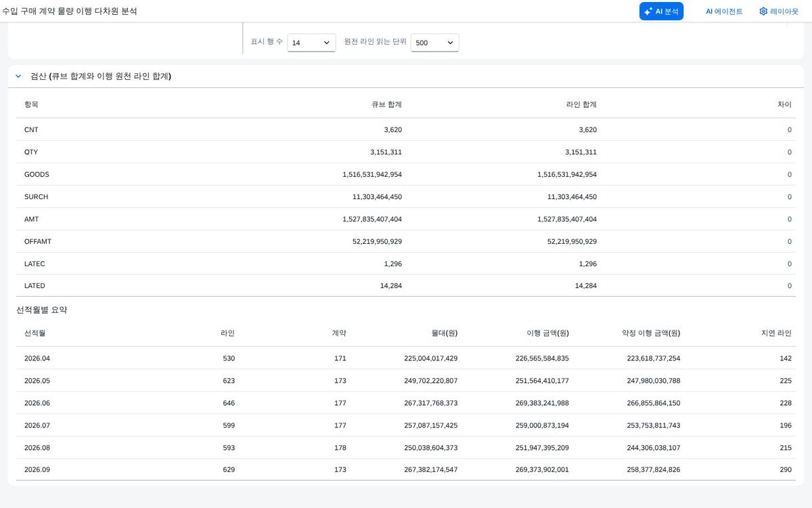Click the 항목 column header
This screenshot has height=508, width=812.
[x=31, y=104]
